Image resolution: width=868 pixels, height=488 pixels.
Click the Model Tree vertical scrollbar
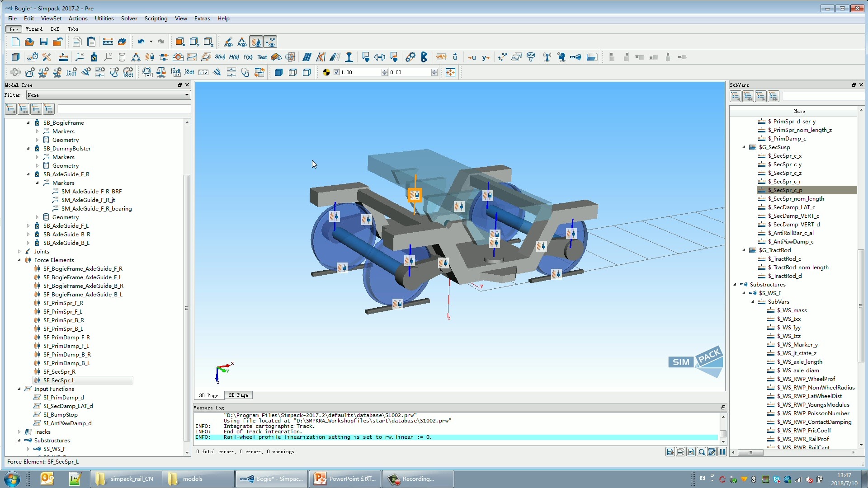(x=187, y=307)
